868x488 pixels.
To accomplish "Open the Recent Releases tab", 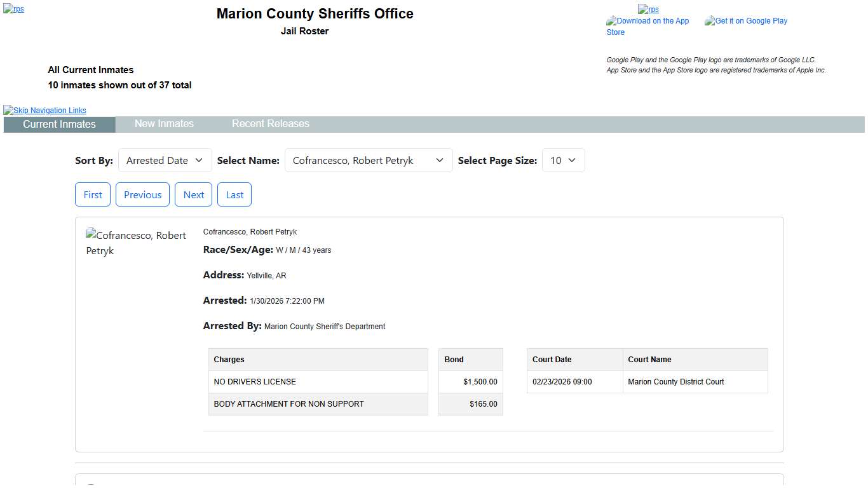I will [x=270, y=124].
